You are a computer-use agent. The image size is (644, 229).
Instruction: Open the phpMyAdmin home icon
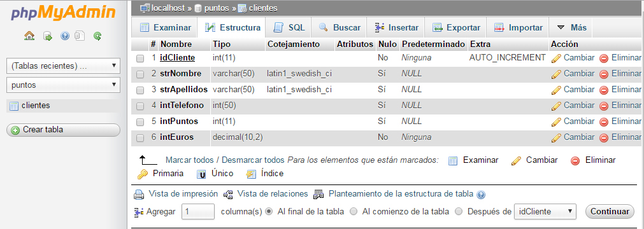(29, 36)
